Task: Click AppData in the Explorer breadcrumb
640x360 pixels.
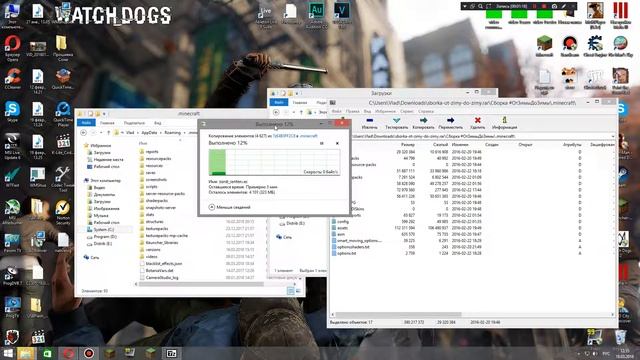Action: click(149, 133)
